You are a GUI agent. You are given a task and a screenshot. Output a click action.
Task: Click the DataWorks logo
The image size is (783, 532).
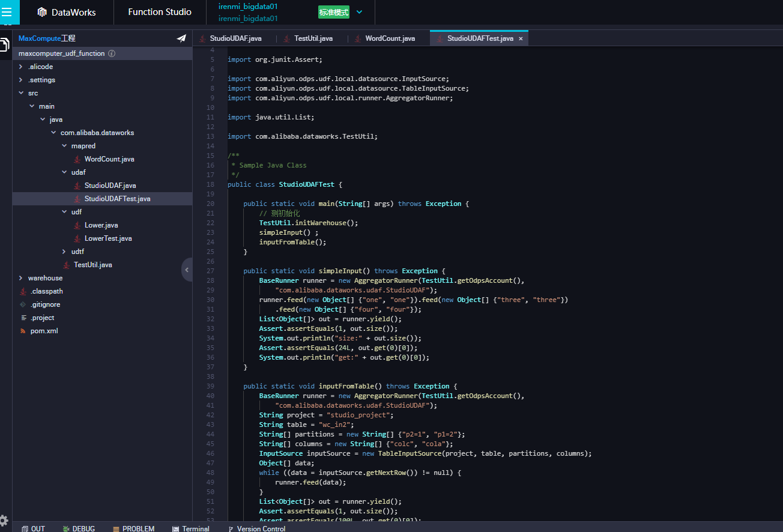[67, 12]
